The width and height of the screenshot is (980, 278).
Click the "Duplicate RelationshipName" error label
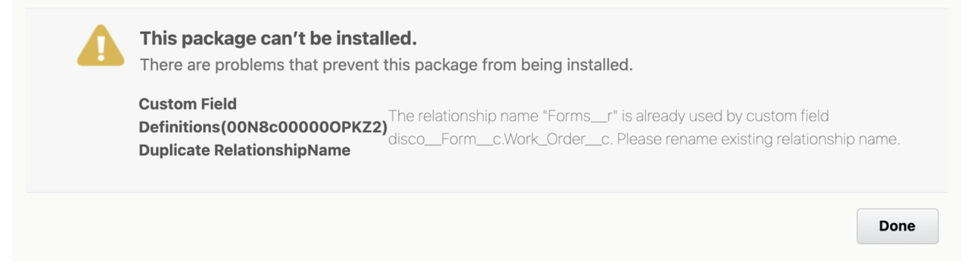pyautogui.click(x=245, y=150)
